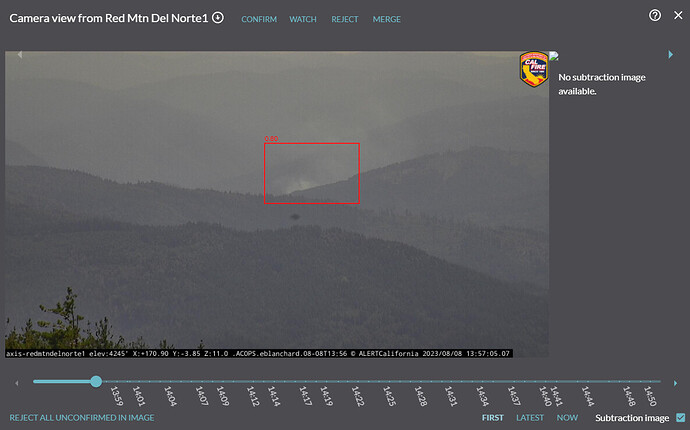
Task: Jump to the LATEST frame
Action: pos(530,417)
